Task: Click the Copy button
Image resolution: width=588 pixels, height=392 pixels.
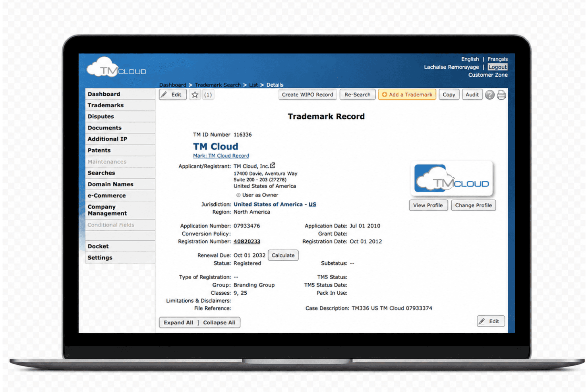Action: 449,95
